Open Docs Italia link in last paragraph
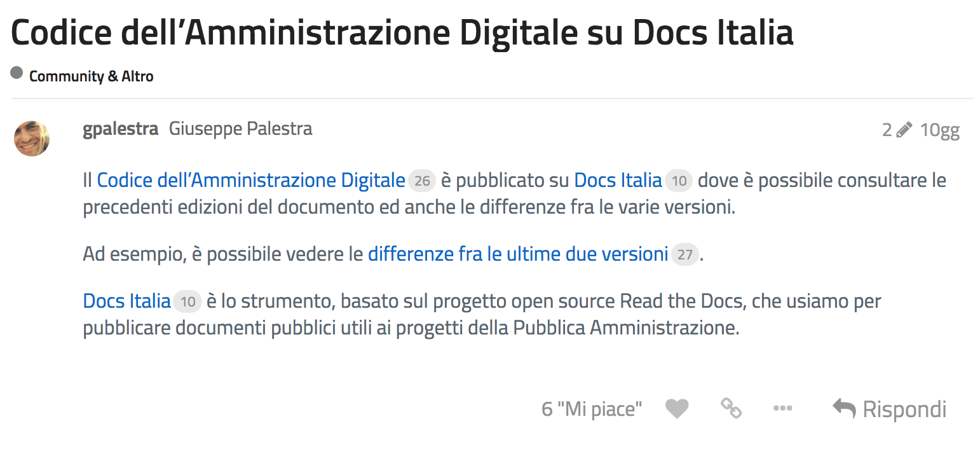The width and height of the screenshot is (980, 454). click(127, 301)
